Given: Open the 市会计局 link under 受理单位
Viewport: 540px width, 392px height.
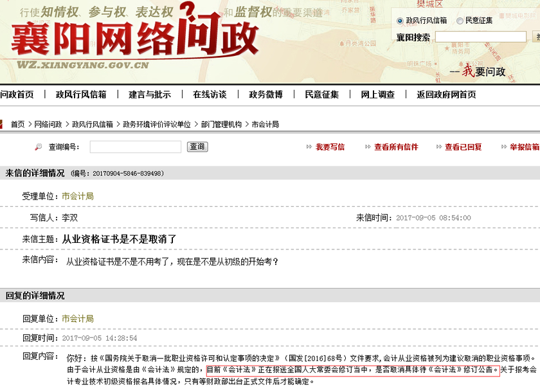Looking at the screenshot, I should point(77,195).
